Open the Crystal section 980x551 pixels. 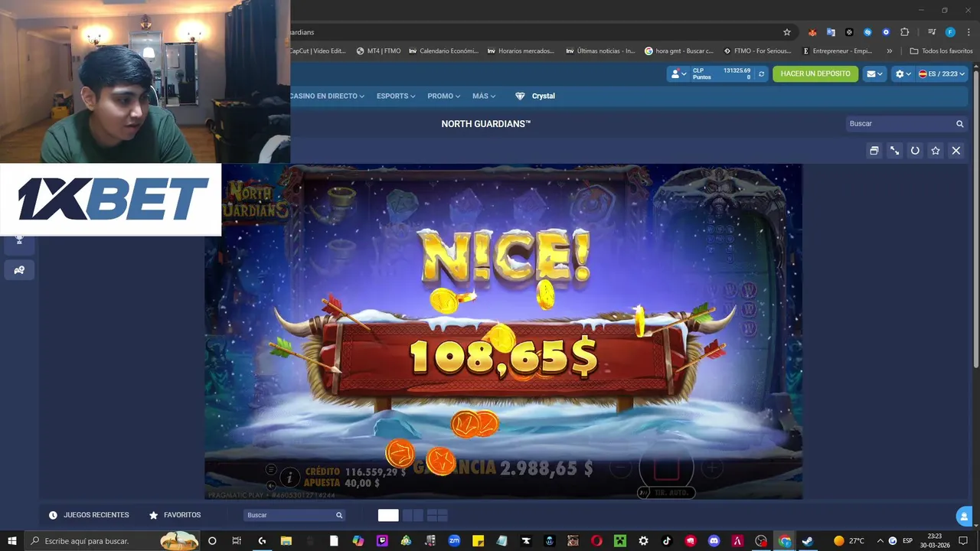point(535,96)
